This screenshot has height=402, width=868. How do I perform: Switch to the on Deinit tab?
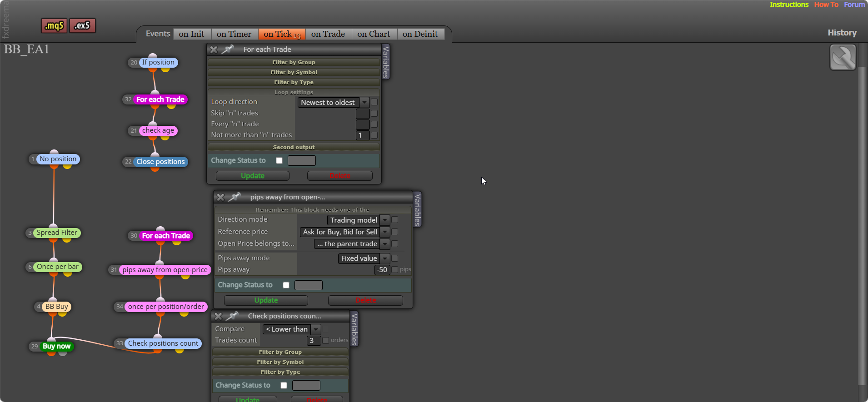coord(420,34)
